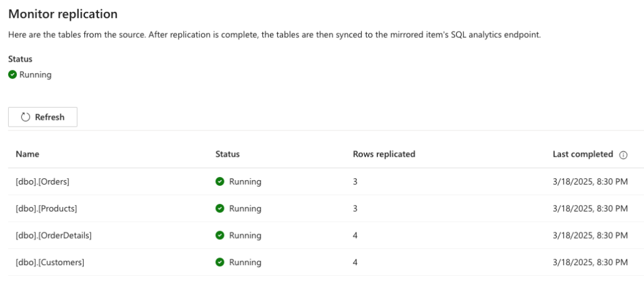
Task: Select the [dbo].[OrderDetails] table row
Action: click(322, 235)
